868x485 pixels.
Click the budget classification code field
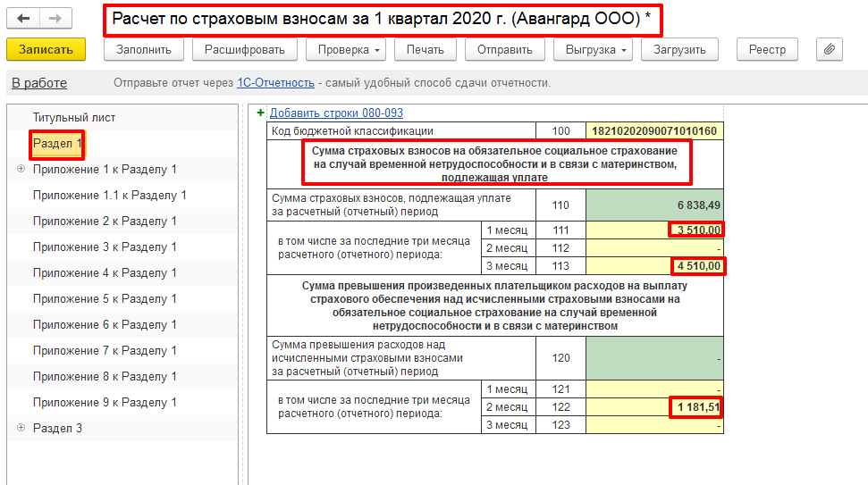(654, 131)
